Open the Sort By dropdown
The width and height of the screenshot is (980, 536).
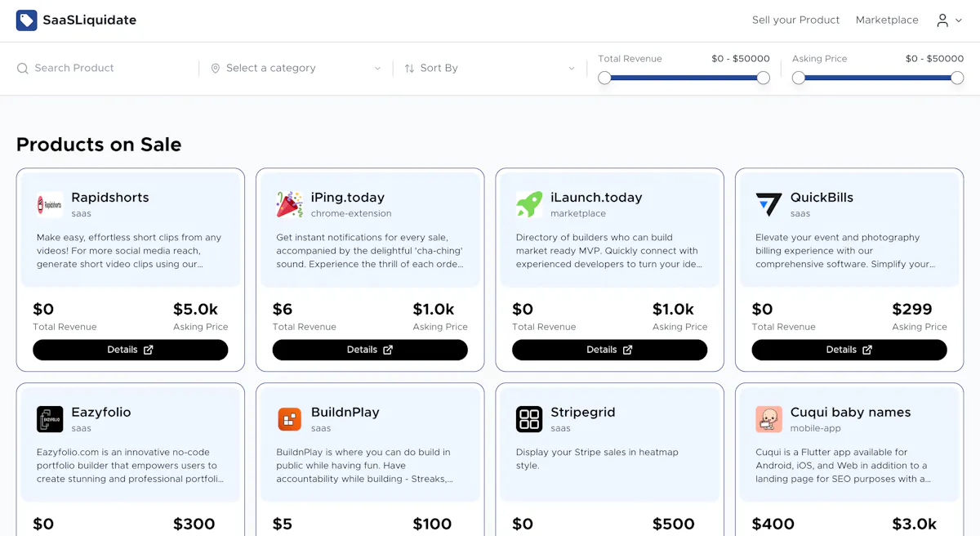[x=490, y=69]
